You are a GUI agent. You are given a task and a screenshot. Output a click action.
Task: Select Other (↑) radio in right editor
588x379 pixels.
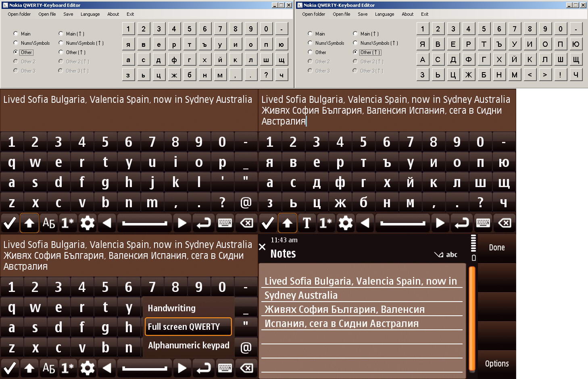[x=355, y=52]
